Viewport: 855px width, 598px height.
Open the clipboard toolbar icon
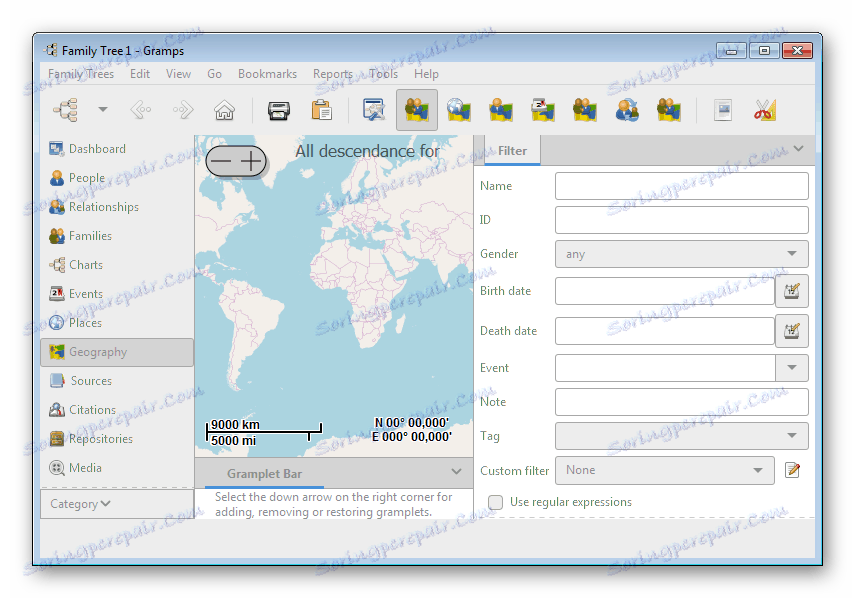321,110
